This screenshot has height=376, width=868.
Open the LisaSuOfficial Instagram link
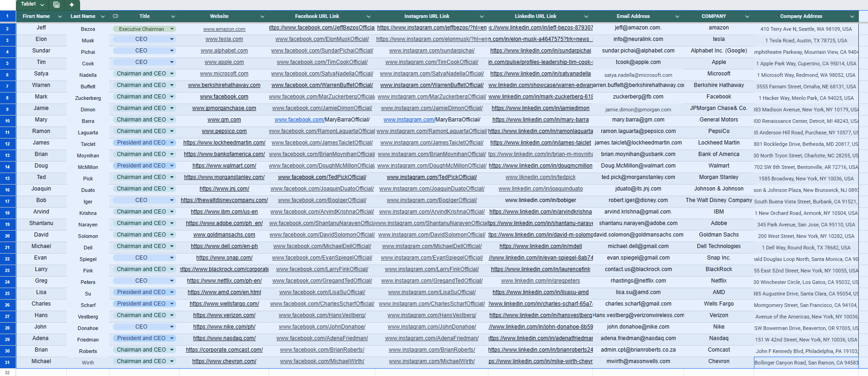coord(432,292)
